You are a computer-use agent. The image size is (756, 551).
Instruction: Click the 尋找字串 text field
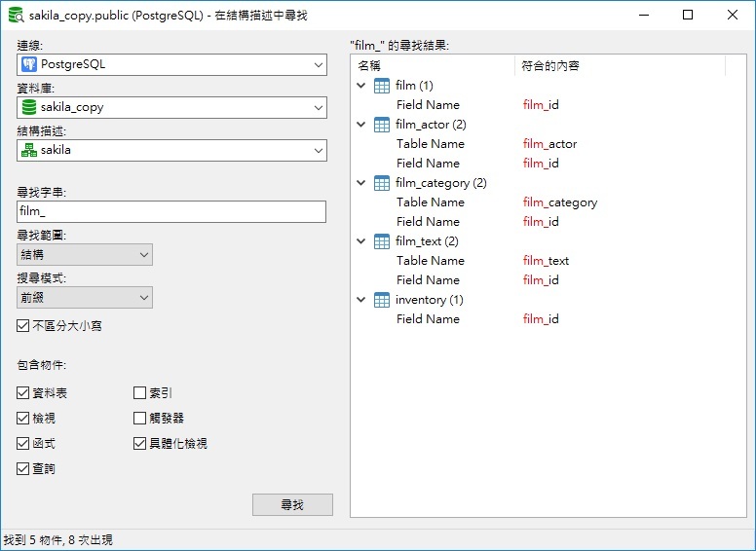coord(171,212)
